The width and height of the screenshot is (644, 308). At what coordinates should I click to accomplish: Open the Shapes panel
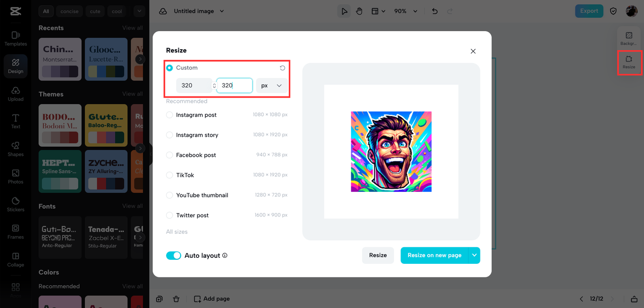(16, 149)
